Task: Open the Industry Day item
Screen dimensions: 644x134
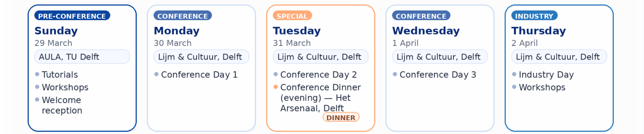Action: pos(546,74)
